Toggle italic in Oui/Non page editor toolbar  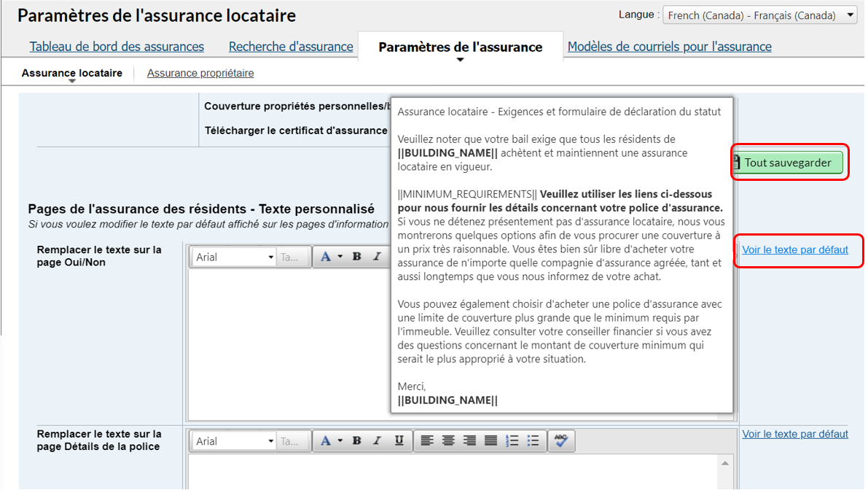378,257
